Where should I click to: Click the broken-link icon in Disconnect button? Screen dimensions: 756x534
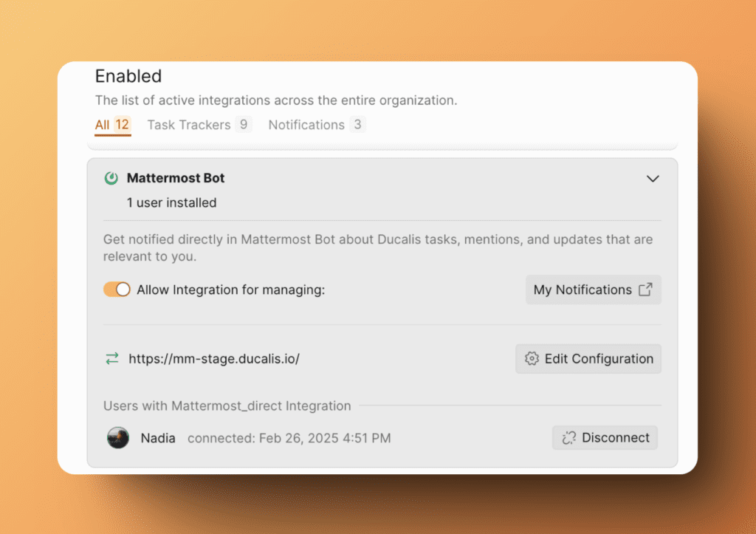[x=568, y=438]
